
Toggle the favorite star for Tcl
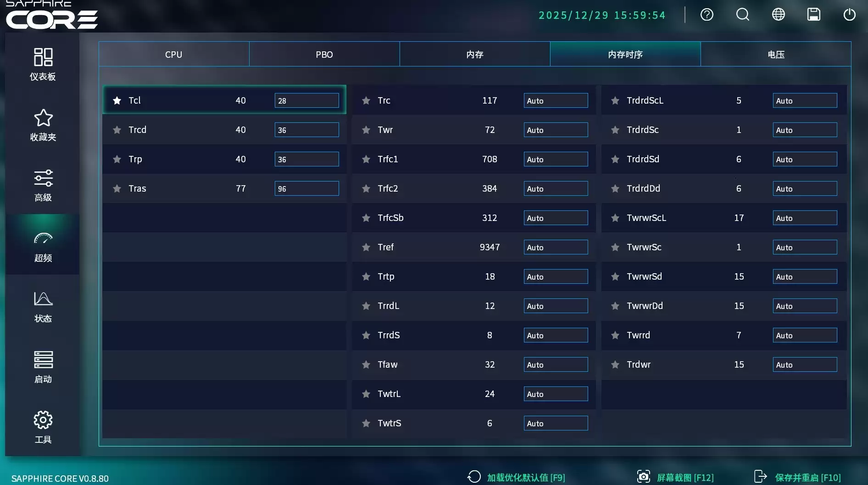click(117, 100)
